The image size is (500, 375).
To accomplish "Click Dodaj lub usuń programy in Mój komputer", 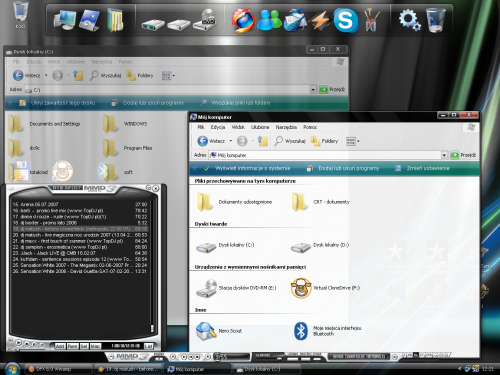I will (348, 168).
